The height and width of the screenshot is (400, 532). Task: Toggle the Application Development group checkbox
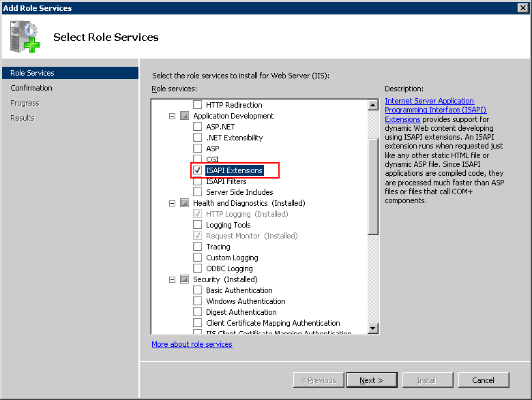[x=184, y=116]
